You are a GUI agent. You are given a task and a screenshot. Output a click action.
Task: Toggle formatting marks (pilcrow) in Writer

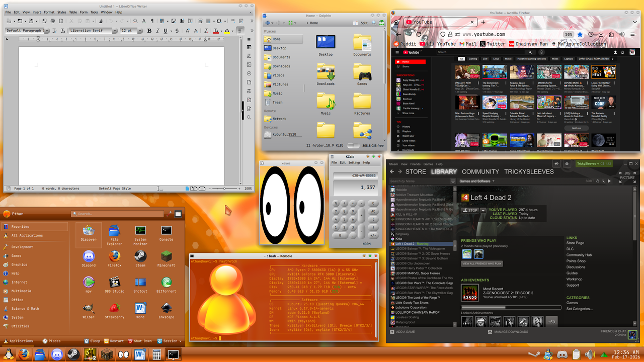[152, 21]
